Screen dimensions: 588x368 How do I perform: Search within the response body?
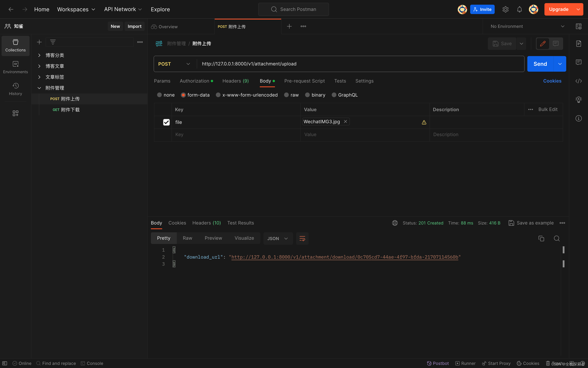click(557, 239)
